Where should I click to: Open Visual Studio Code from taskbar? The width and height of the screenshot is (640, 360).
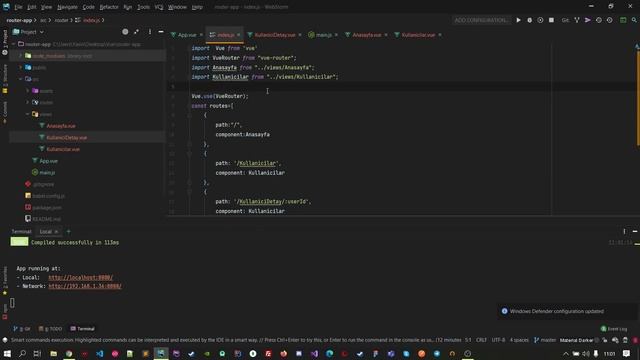click(x=100, y=353)
